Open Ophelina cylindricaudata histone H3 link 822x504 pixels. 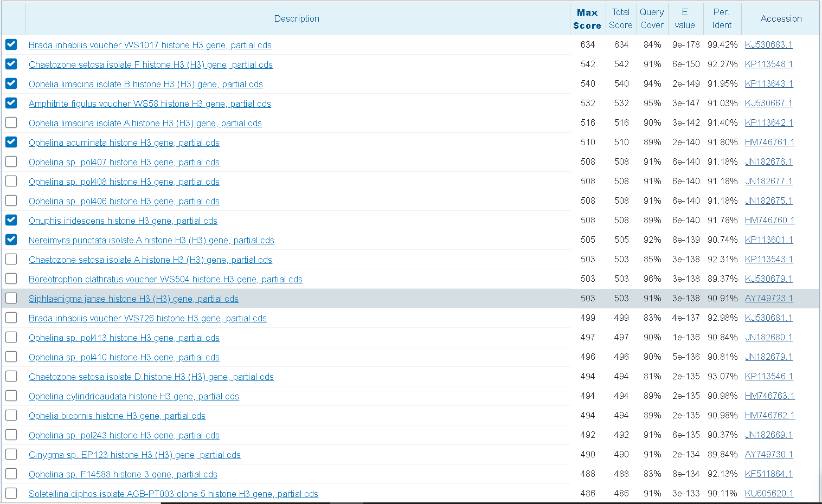[134, 396]
